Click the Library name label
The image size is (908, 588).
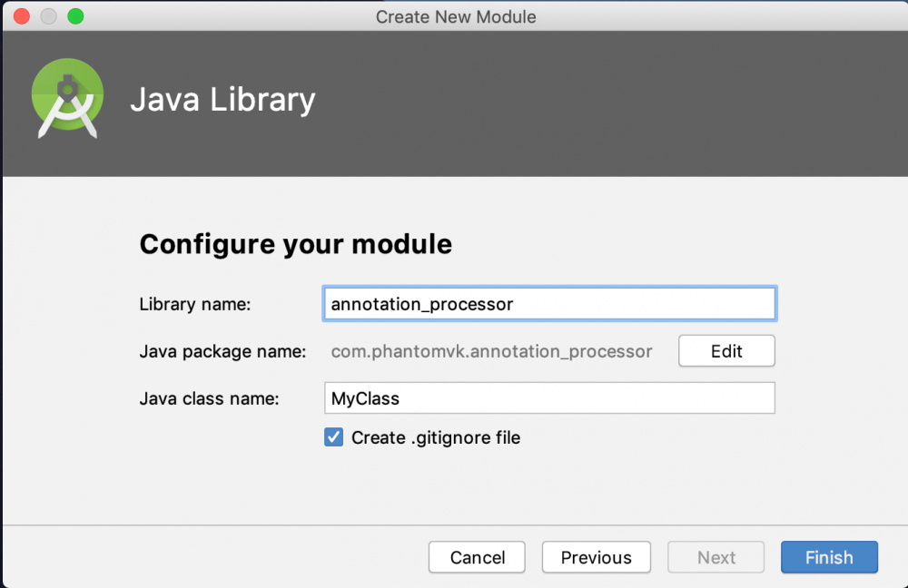pyautogui.click(x=194, y=305)
